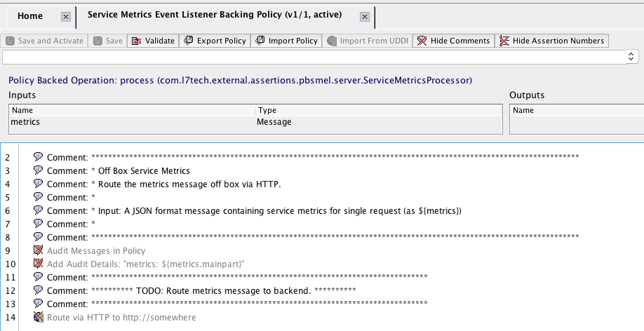
Task: Close the Home tab
Action: point(65,16)
